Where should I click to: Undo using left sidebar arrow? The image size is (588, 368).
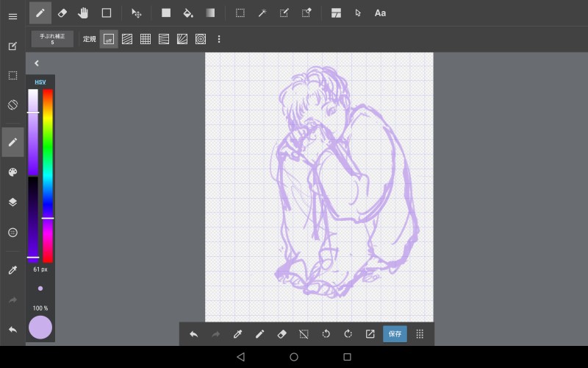click(x=12, y=330)
